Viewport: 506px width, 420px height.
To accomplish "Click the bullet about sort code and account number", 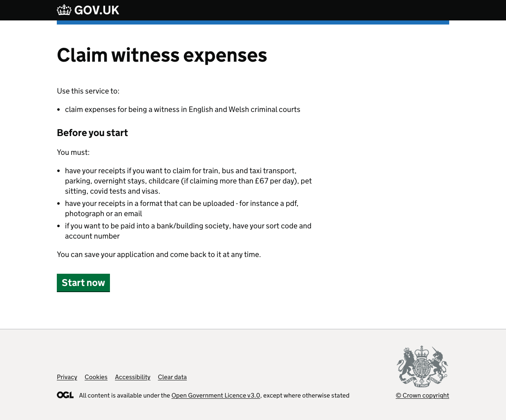I will [x=188, y=231].
